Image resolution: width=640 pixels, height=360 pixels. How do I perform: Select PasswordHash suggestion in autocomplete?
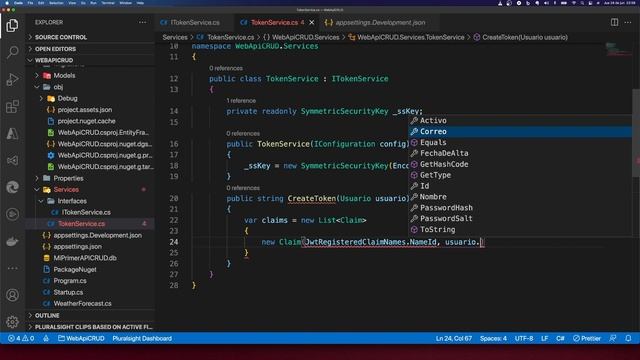(520, 208)
